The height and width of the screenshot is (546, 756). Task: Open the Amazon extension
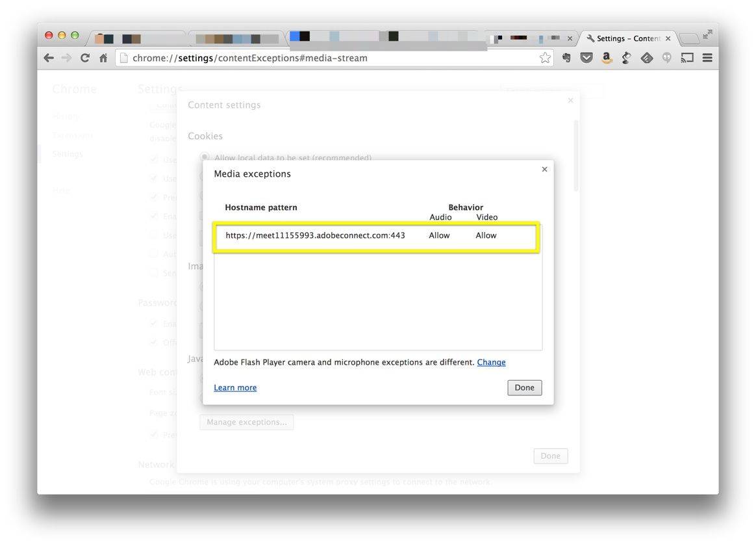(x=607, y=58)
